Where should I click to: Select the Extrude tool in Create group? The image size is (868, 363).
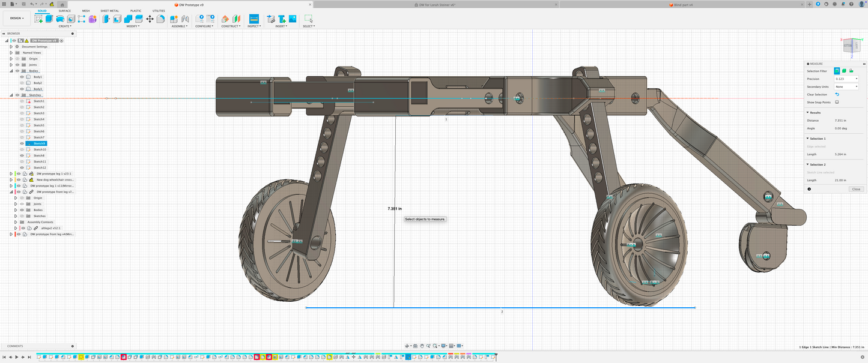click(49, 19)
